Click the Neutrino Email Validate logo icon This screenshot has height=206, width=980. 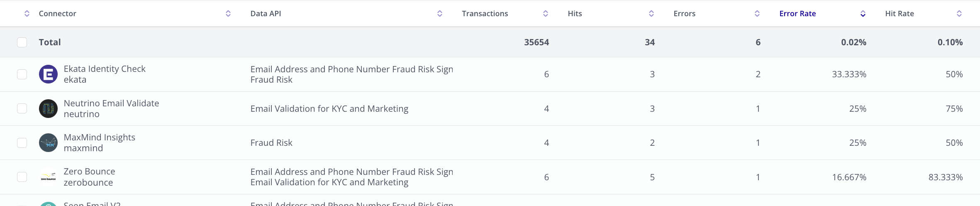point(48,108)
